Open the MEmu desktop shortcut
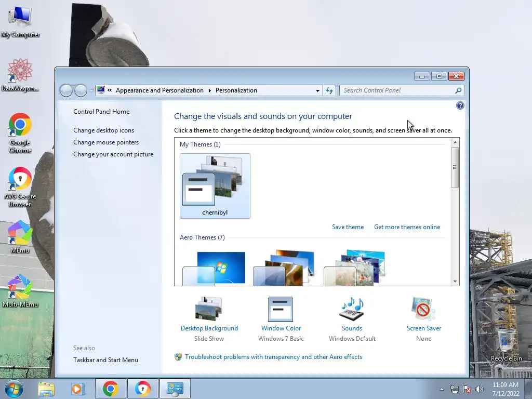 (x=20, y=237)
